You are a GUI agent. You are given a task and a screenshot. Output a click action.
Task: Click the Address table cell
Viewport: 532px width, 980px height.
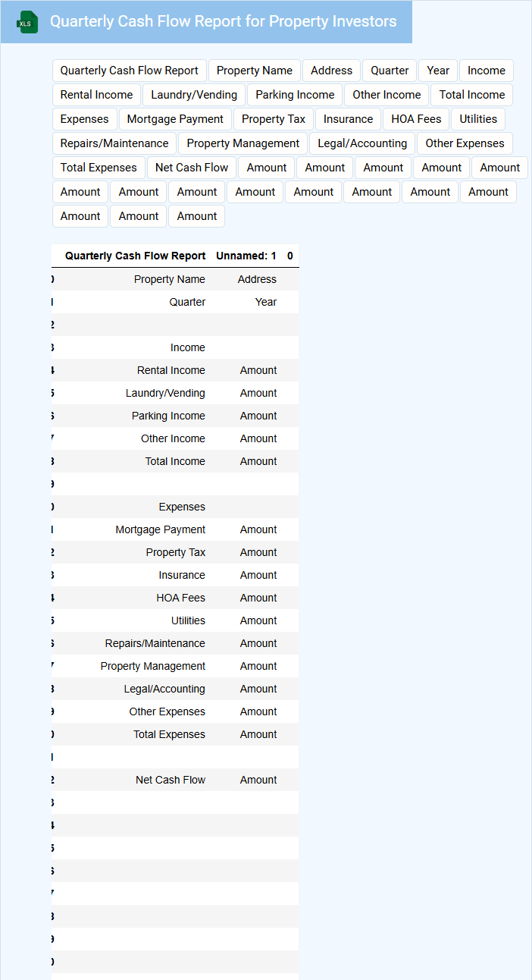click(x=257, y=279)
